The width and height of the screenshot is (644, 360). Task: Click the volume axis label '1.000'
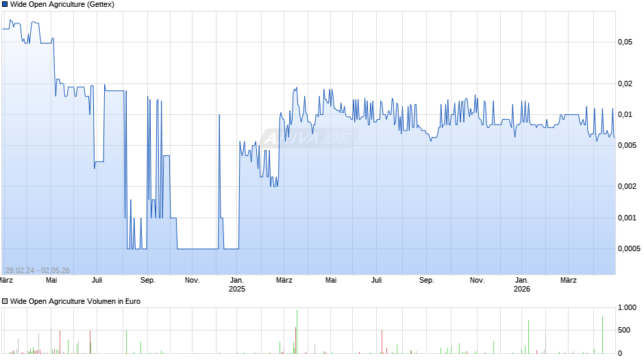click(627, 307)
